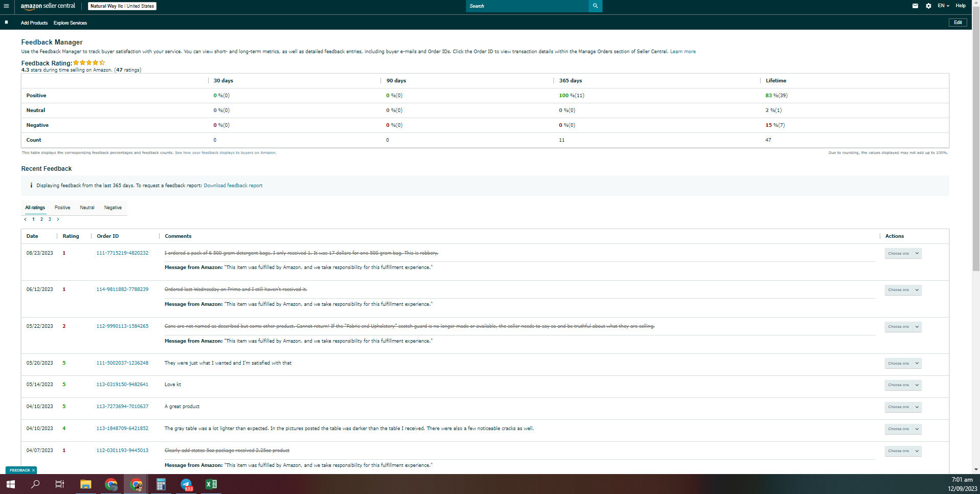This screenshot has width=980, height=494.
Task: Click the Date column header
Action: click(x=32, y=236)
